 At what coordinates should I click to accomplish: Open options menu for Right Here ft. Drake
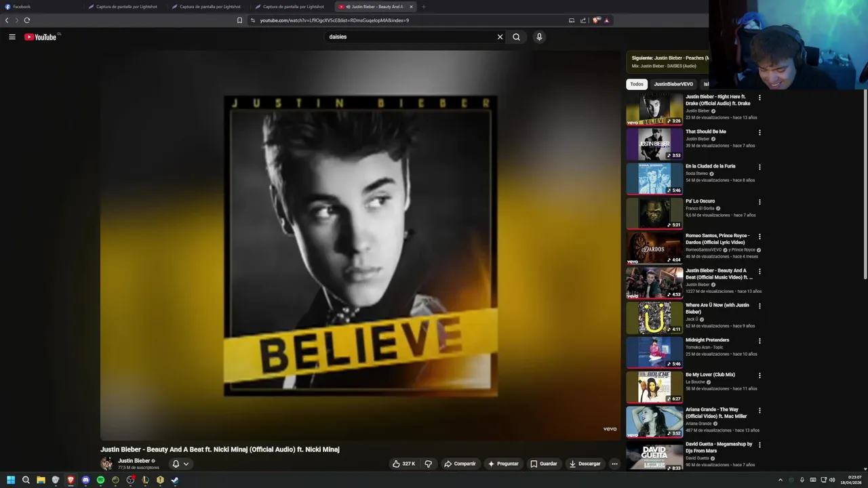pos(759,98)
